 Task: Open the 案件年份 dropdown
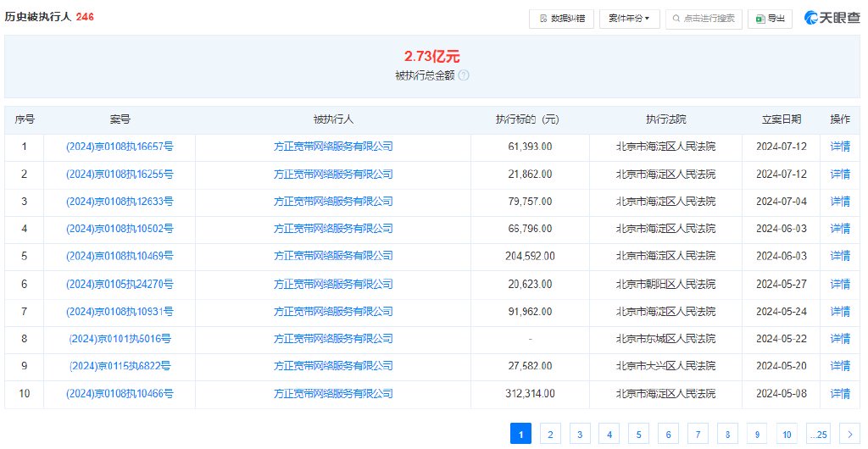(x=630, y=19)
